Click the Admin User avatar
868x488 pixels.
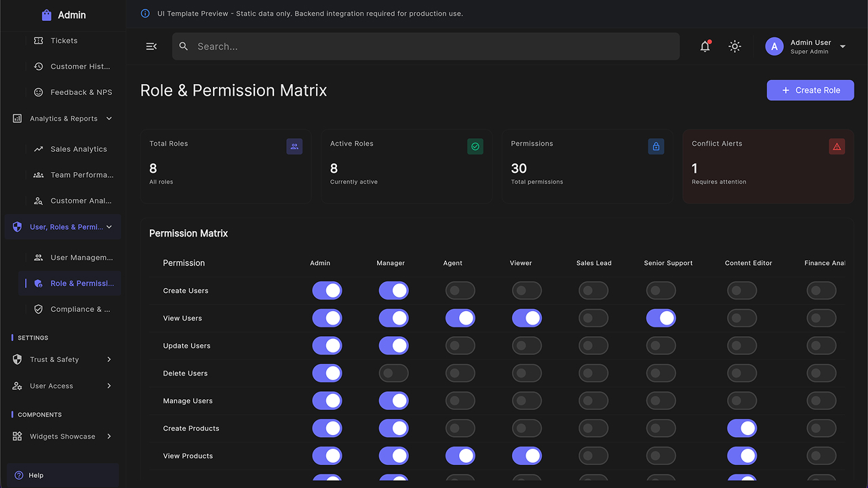pyautogui.click(x=774, y=46)
